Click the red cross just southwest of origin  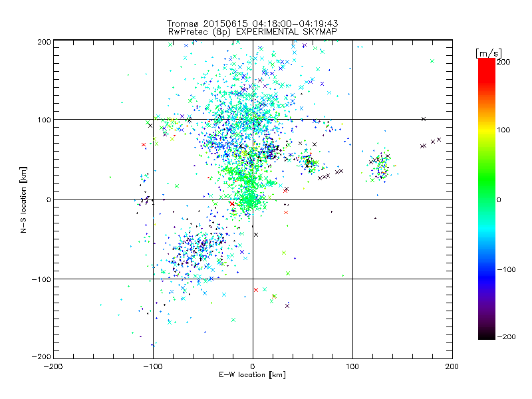coord(232,204)
